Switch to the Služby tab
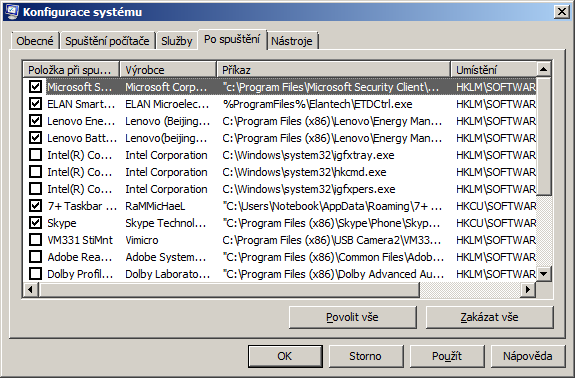The width and height of the screenshot is (575, 378). coord(176,41)
